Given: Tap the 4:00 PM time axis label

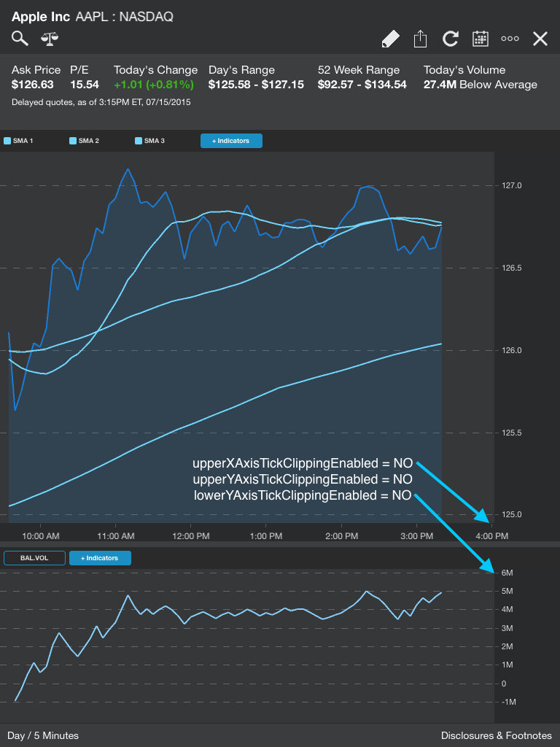Looking at the screenshot, I should (492, 536).
